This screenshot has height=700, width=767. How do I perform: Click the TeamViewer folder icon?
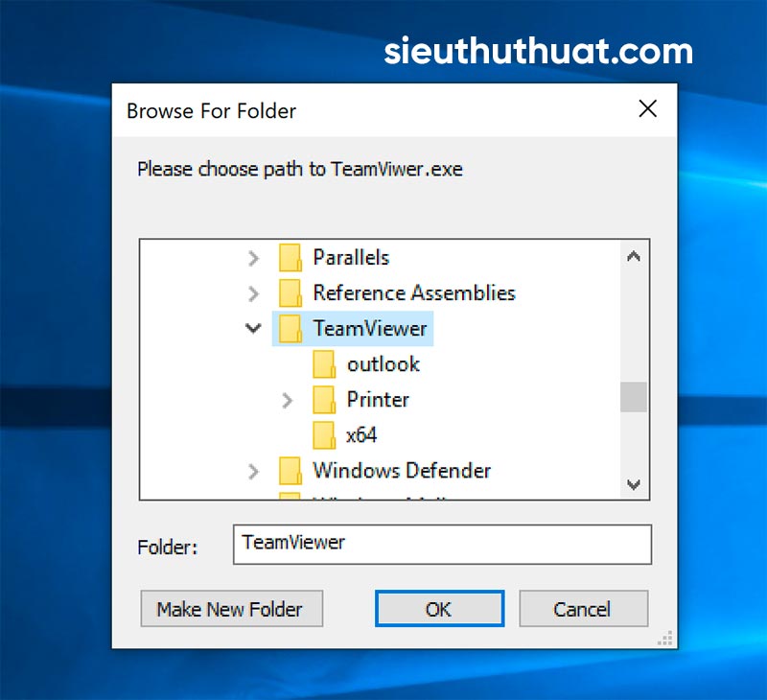[291, 328]
